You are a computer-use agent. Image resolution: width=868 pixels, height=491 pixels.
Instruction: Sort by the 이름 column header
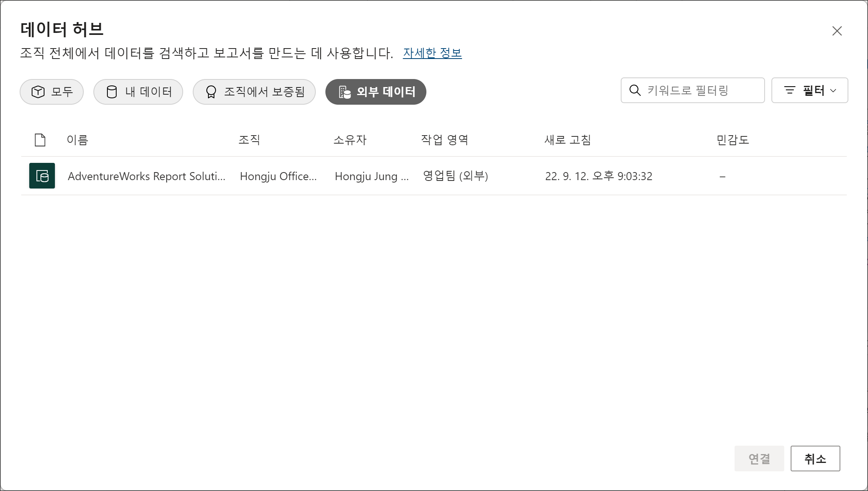pyautogui.click(x=77, y=140)
